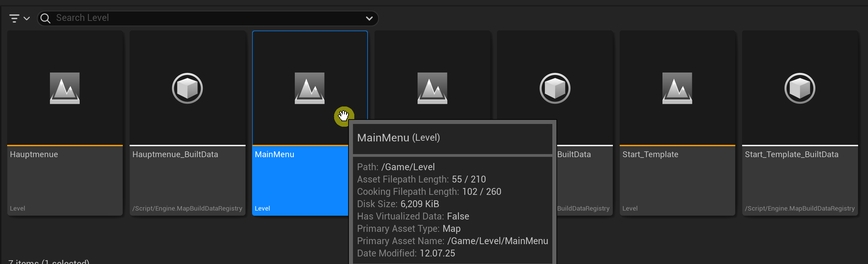Expand the filter dropdown chevron
868x264 pixels.
[27, 18]
